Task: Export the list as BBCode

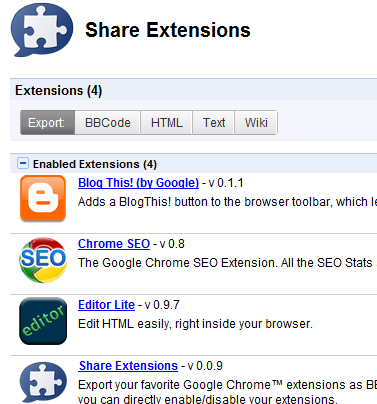Action: (x=108, y=123)
